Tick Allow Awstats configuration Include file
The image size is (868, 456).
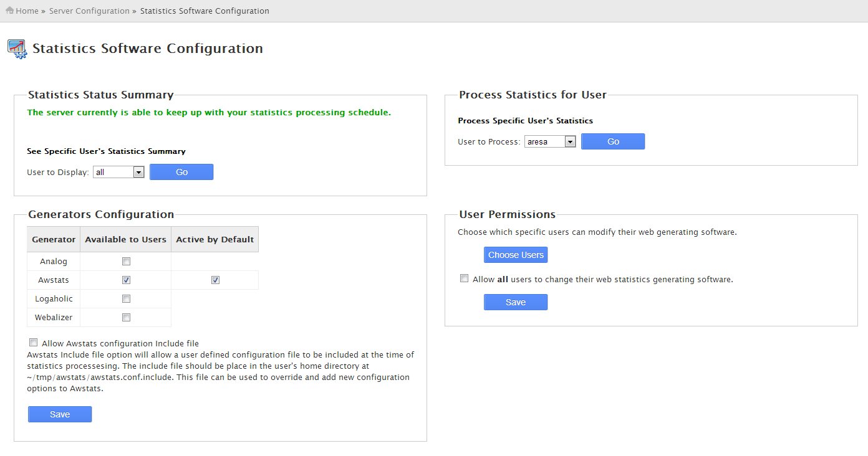pos(33,343)
